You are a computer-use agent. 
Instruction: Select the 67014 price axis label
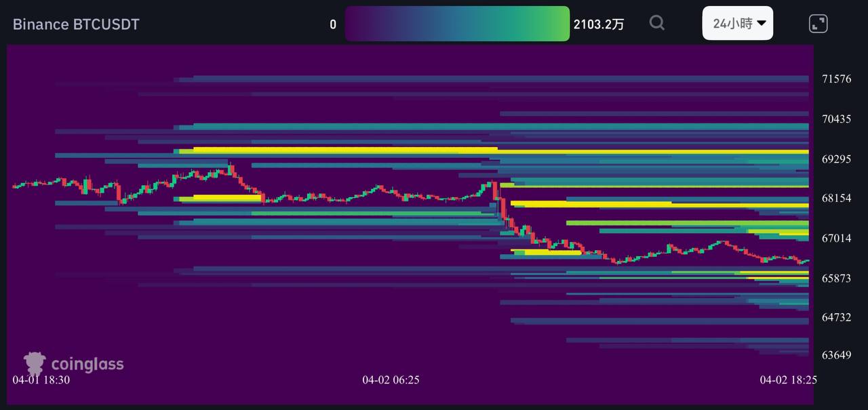click(835, 239)
